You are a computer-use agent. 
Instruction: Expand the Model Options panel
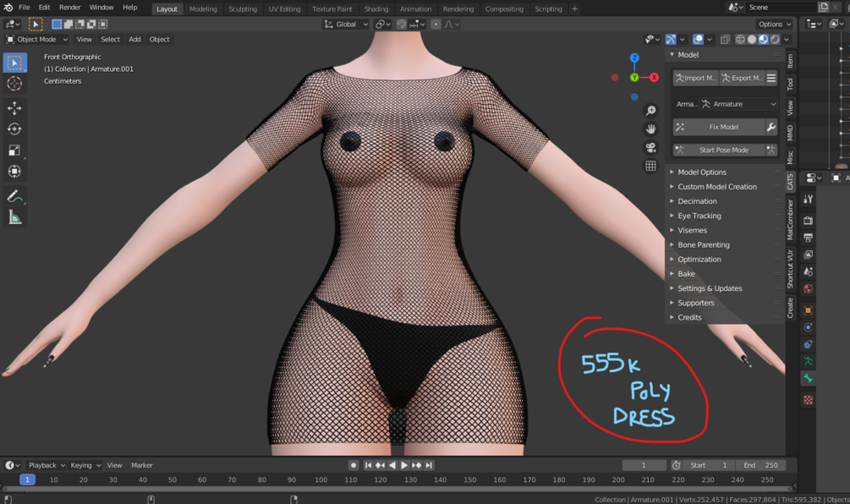(701, 173)
